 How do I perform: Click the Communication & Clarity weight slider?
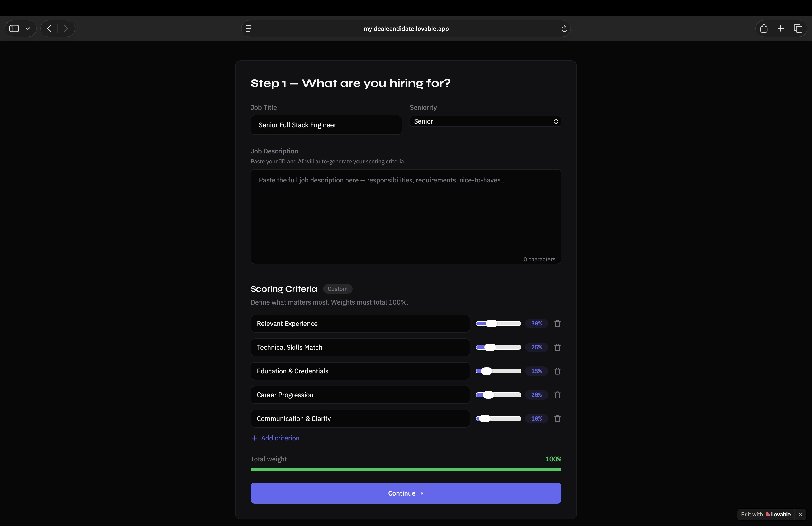[x=485, y=418]
